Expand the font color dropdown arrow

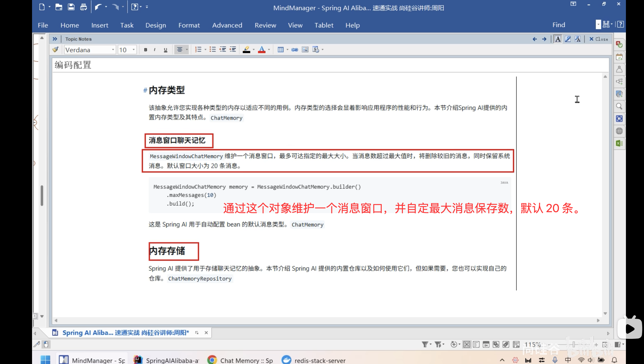click(269, 49)
